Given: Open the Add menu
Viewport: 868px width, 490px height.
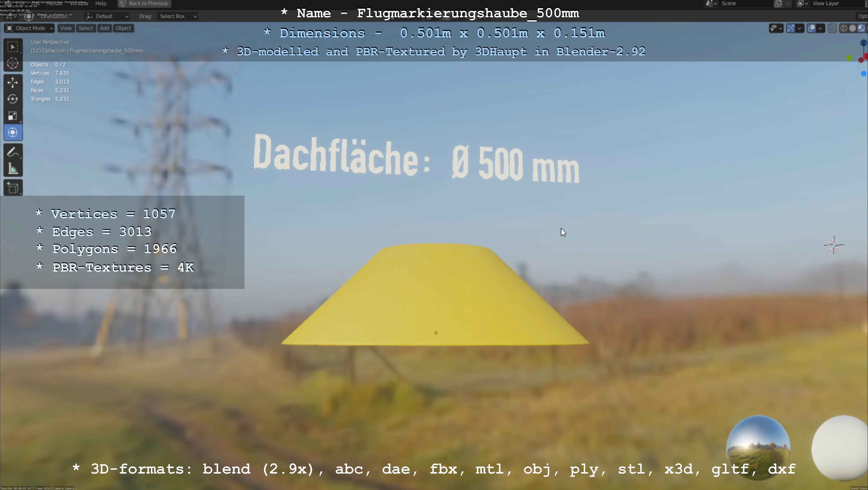Looking at the screenshot, I should 104,28.
